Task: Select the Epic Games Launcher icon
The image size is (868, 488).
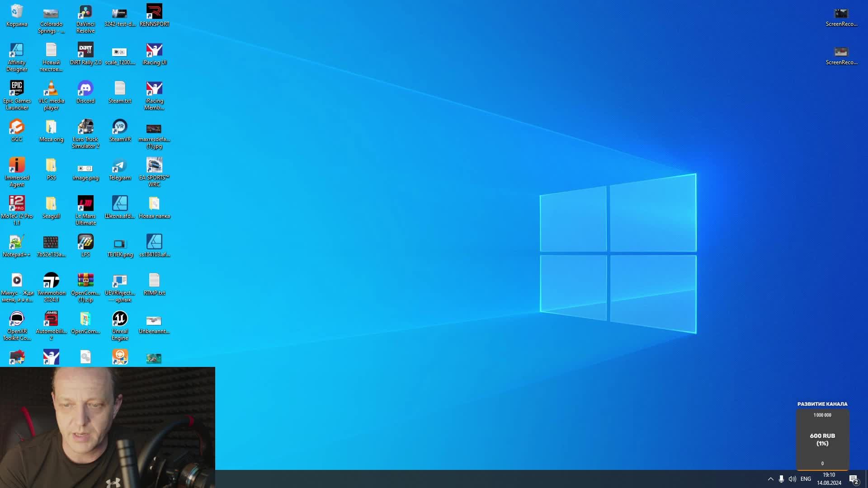Action: tap(17, 89)
